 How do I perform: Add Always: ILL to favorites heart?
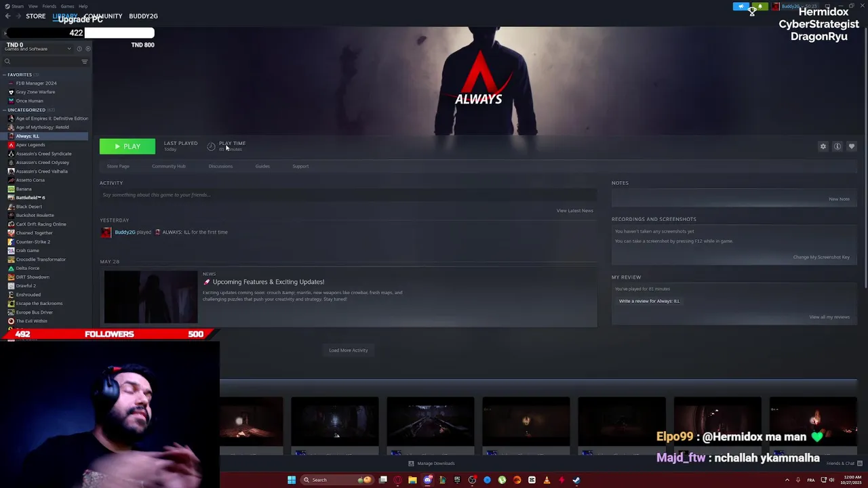click(852, 146)
